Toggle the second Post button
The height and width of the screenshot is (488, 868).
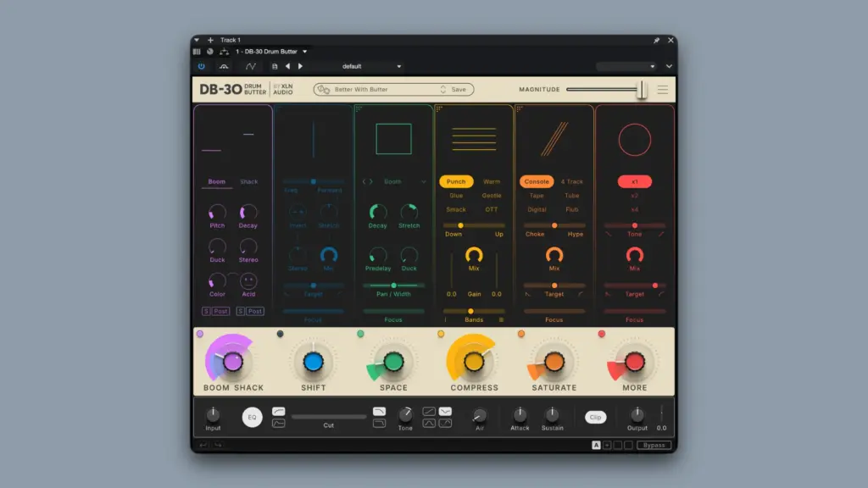tap(254, 312)
